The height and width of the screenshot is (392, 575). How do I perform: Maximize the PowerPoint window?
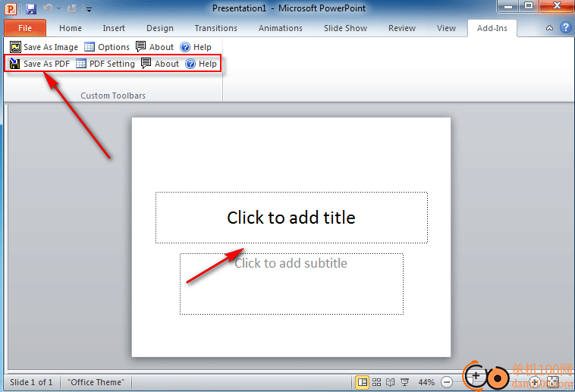click(x=529, y=6)
